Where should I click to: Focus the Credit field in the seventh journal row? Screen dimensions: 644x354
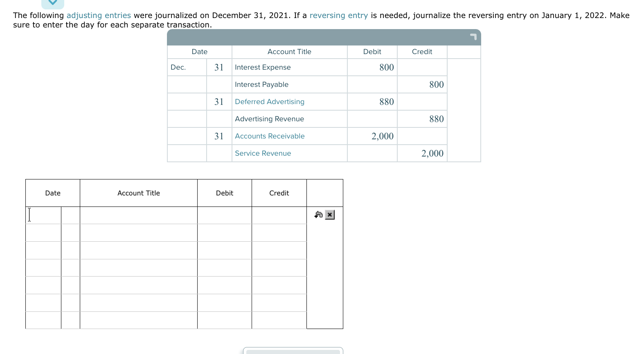tap(279, 320)
